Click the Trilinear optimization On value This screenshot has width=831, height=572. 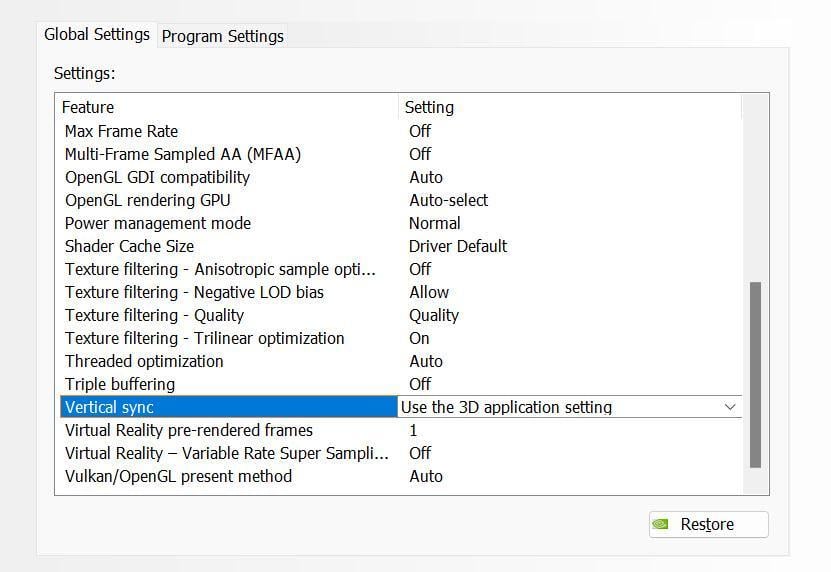(419, 338)
